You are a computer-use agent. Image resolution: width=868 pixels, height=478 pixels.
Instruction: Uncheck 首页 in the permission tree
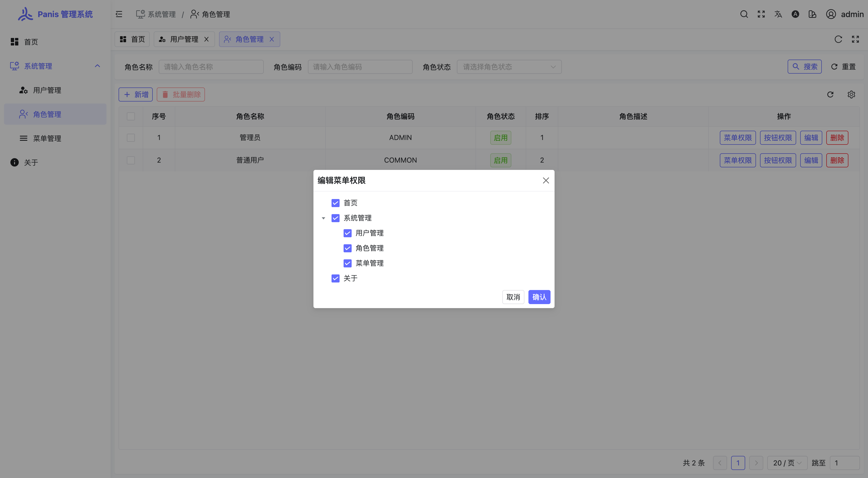click(335, 203)
